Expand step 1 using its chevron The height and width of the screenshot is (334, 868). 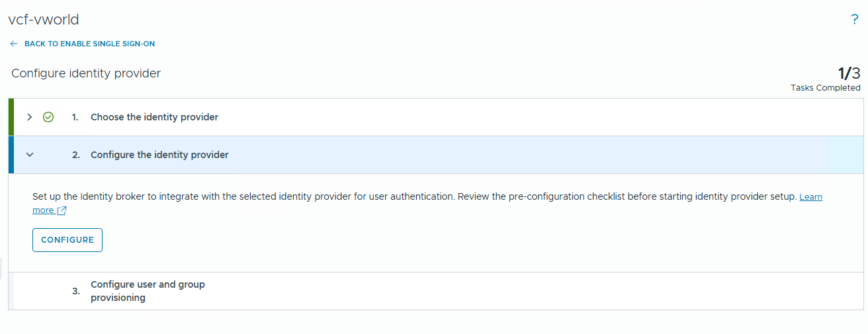[x=29, y=117]
